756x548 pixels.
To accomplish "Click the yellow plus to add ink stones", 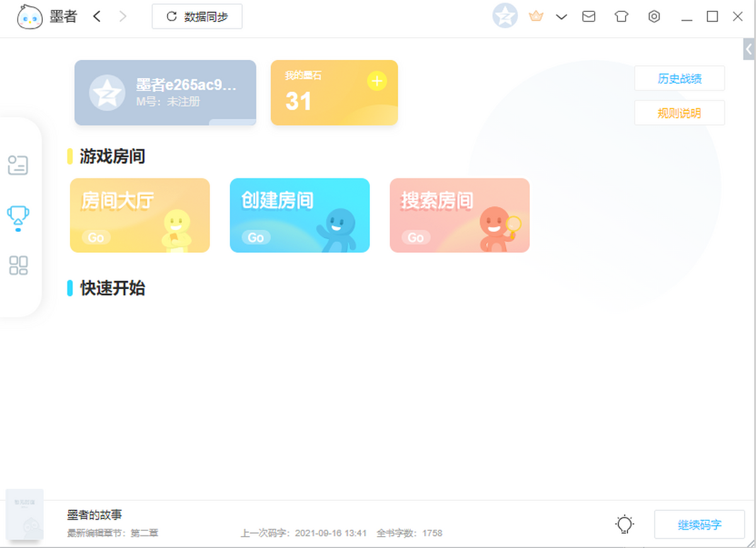I will 377,81.
